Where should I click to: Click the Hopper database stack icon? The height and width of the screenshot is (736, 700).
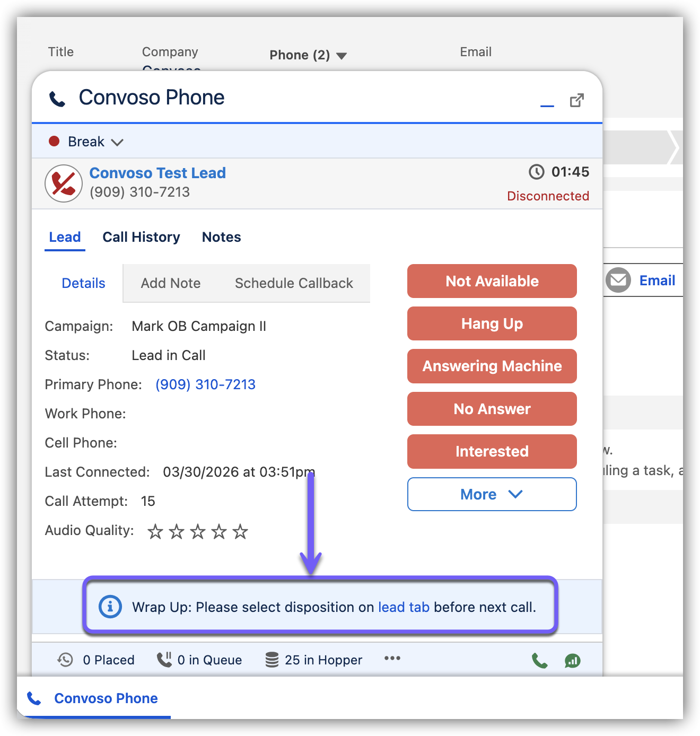(x=272, y=660)
